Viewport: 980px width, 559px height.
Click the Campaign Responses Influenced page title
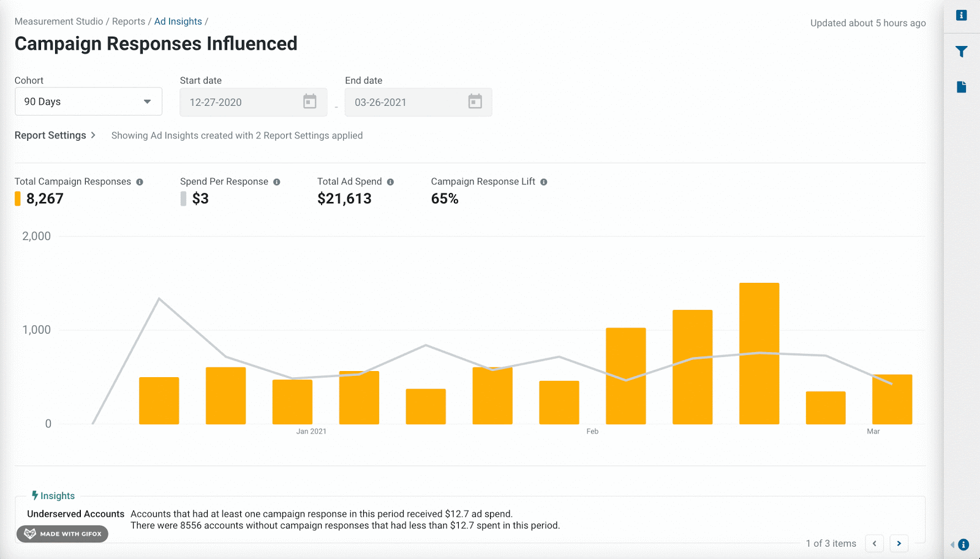tap(156, 43)
